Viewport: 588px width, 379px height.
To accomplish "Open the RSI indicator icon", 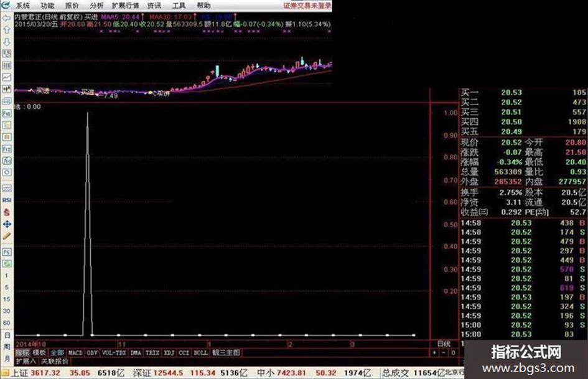I will (6, 200).
